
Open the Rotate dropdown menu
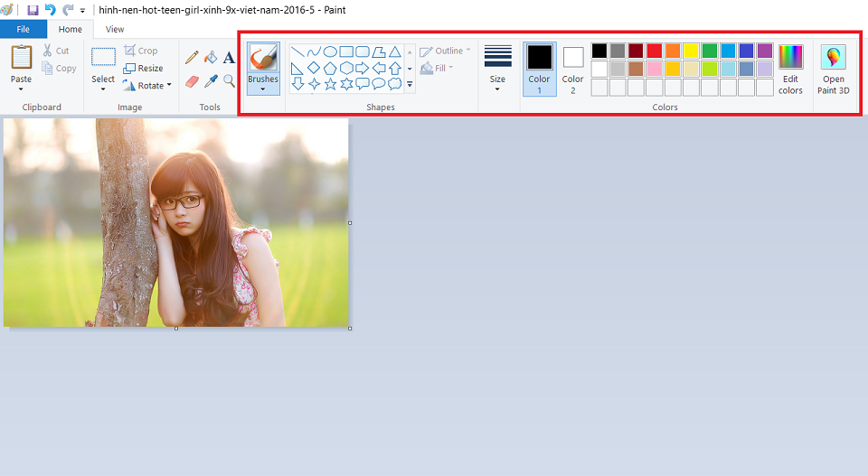(x=147, y=86)
